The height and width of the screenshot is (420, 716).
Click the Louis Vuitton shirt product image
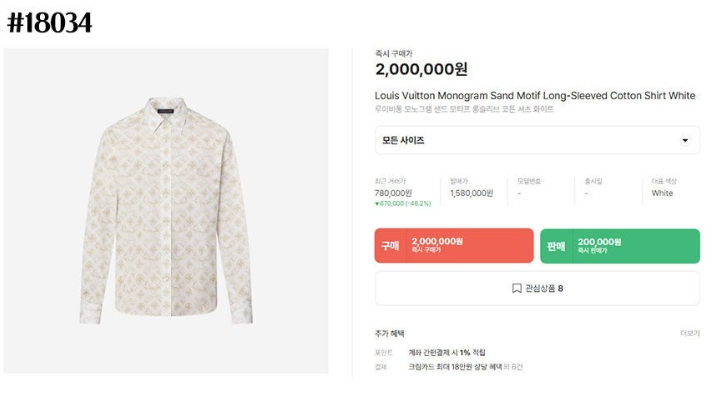click(166, 211)
